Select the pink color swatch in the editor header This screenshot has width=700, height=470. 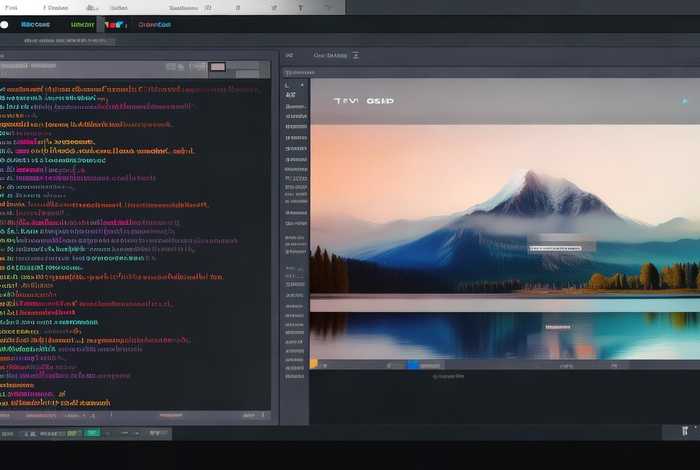(x=217, y=67)
